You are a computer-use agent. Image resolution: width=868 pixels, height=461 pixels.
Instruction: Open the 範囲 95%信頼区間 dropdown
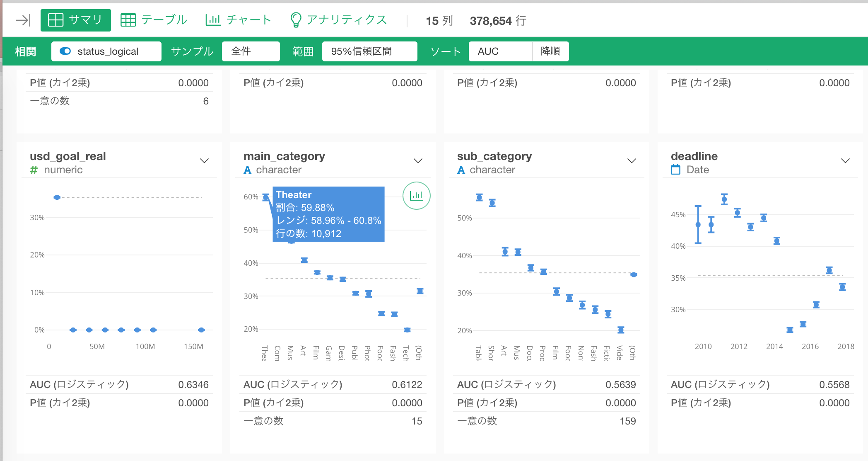(x=369, y=51)
